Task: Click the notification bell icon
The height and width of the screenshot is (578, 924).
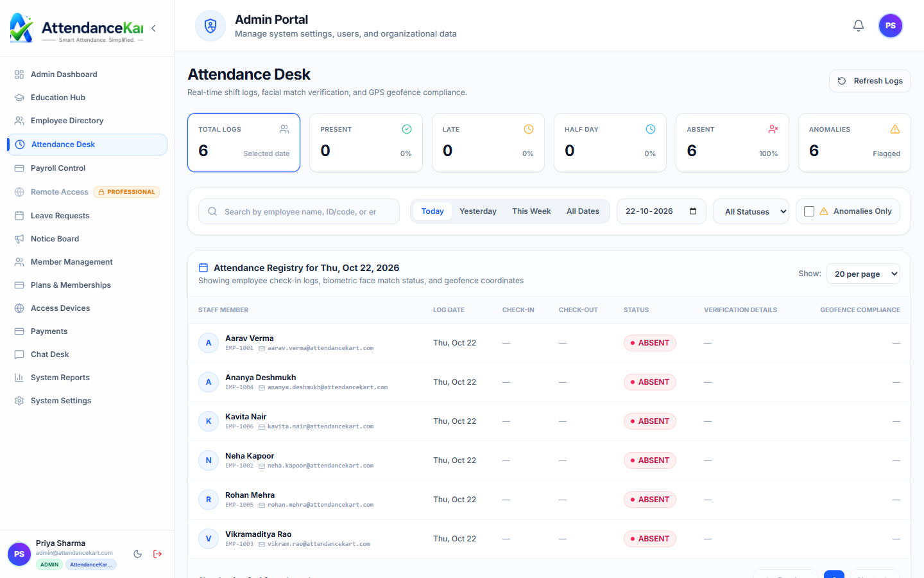Action: [859, 26]
